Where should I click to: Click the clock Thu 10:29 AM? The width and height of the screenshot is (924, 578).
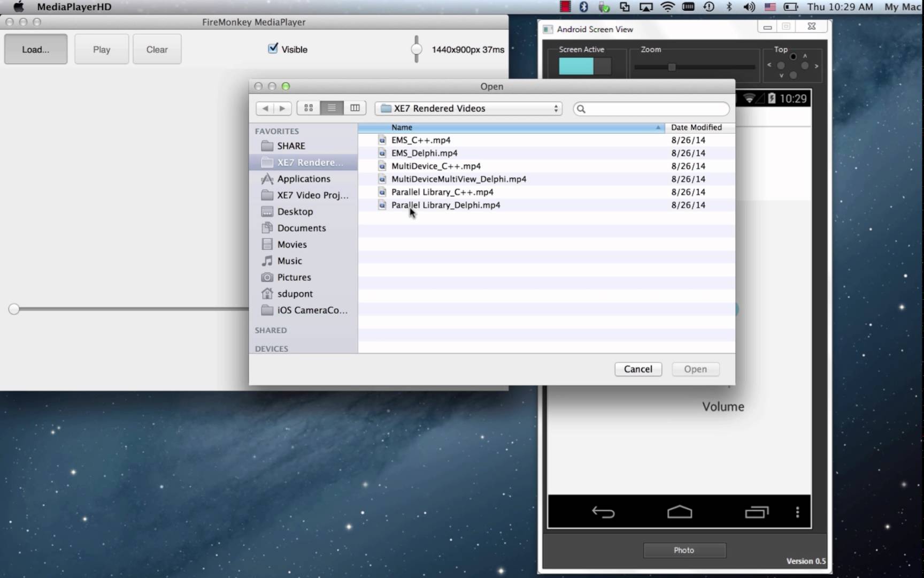(840, 7)
